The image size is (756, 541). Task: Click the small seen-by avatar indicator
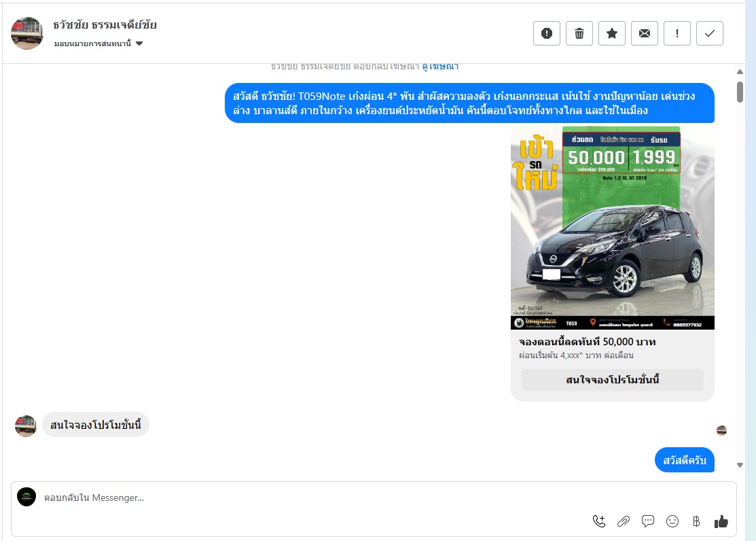pyautogui.click(x=721, y=430)
